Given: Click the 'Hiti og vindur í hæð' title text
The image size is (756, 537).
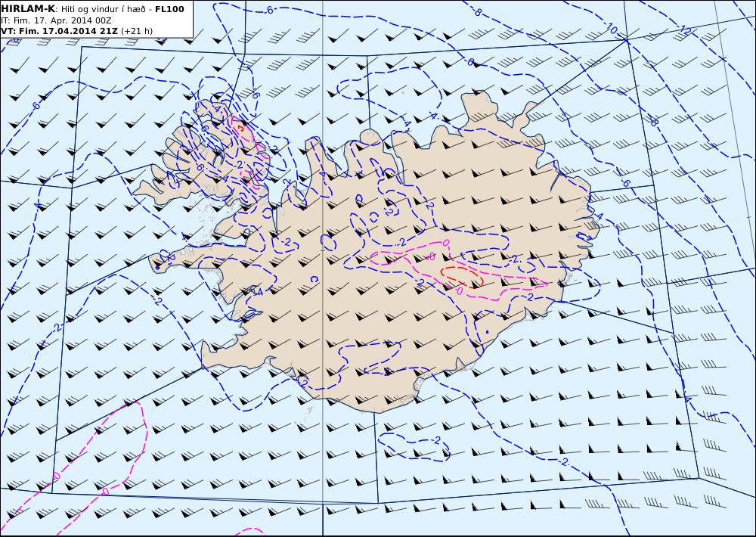Looking at the screenshot, I should click(x=103, y=10).
